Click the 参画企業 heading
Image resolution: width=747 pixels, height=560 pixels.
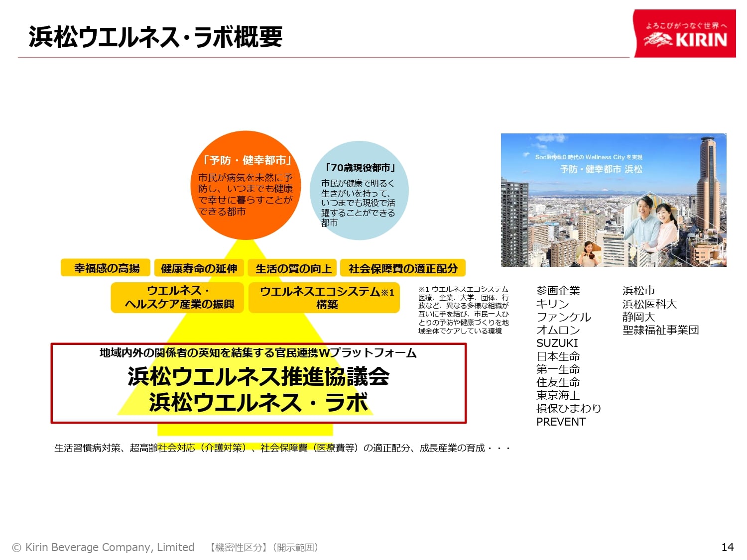pos(558,291)
